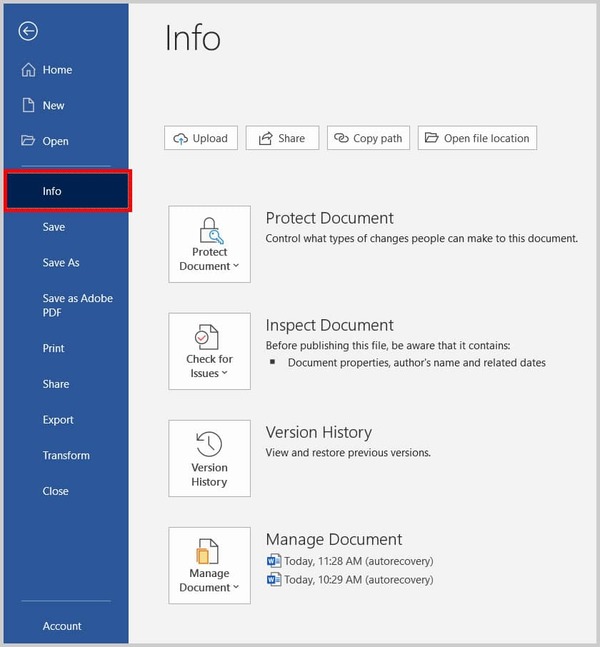
Task: Expand the Check for Issues dropdown
Action: (209, 351)
